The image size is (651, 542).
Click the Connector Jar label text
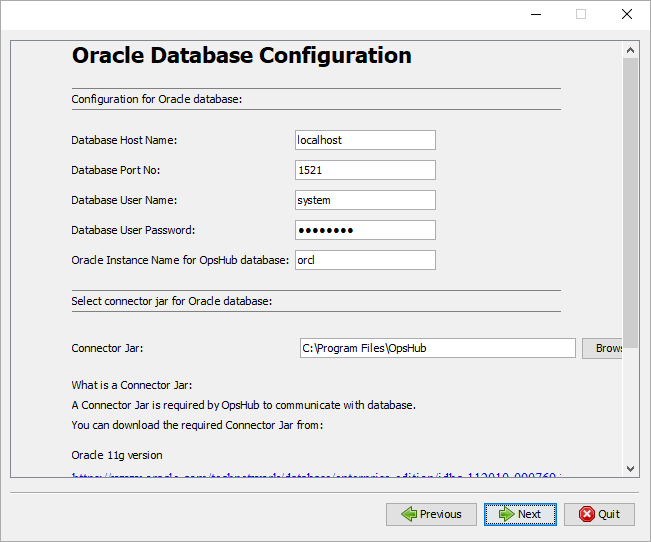click(107, 348)
